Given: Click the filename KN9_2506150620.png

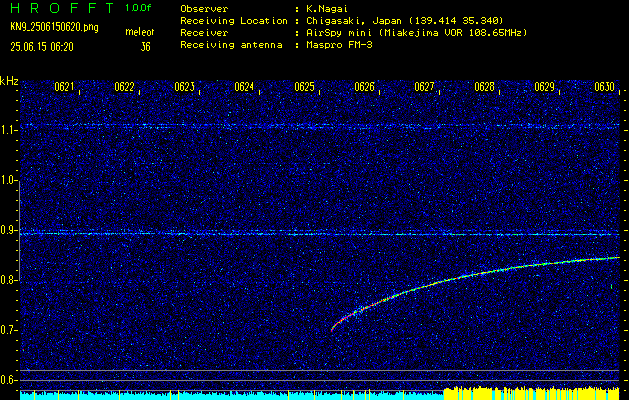Looking at the screenshot, I should tap(54, 27).
